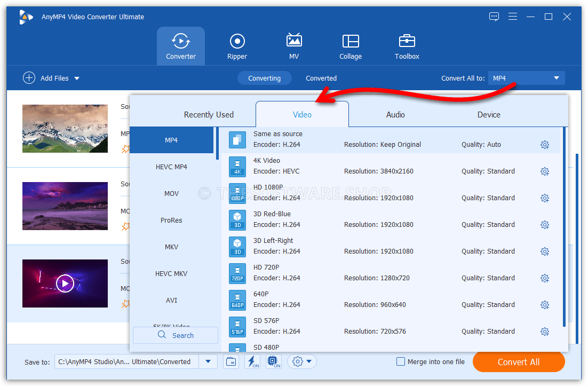
Task: Show the Converting list
Action: [264, 78]
